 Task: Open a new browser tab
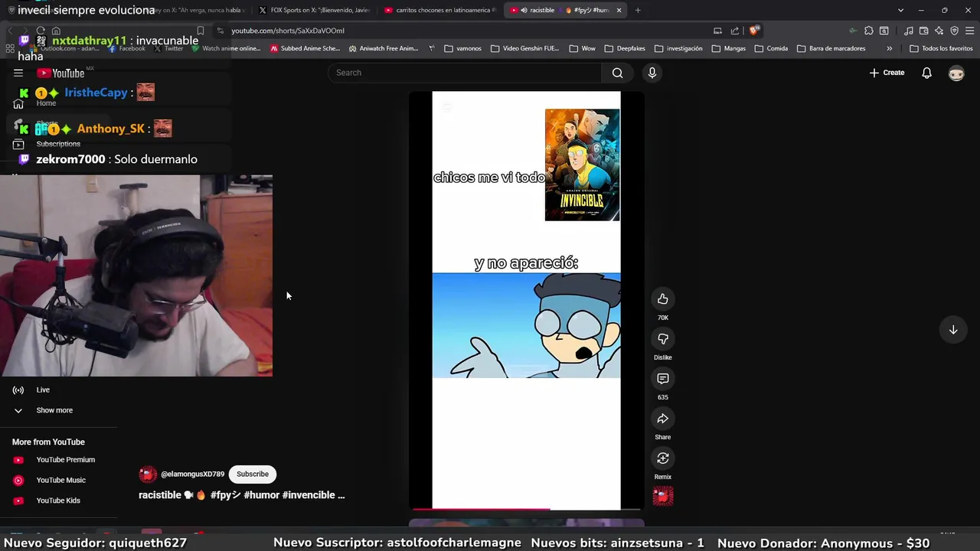click(x=638, y=10)
